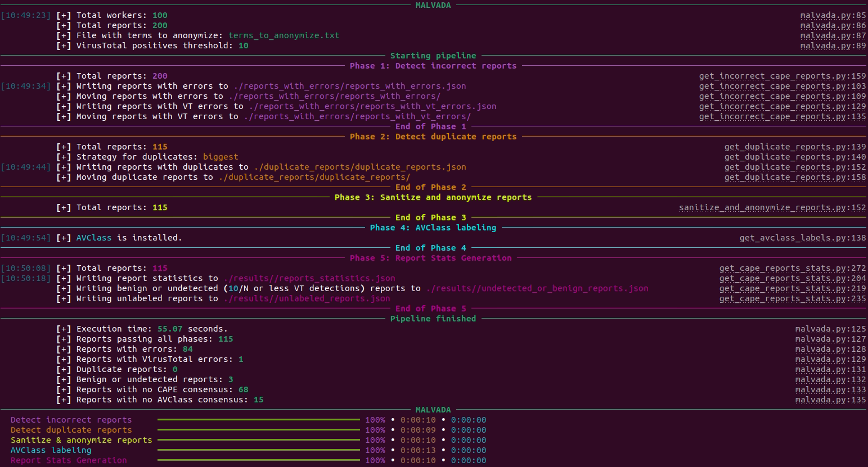Select the no AVClass consensus count 15

pyautogui.click(x=259, y=400)
